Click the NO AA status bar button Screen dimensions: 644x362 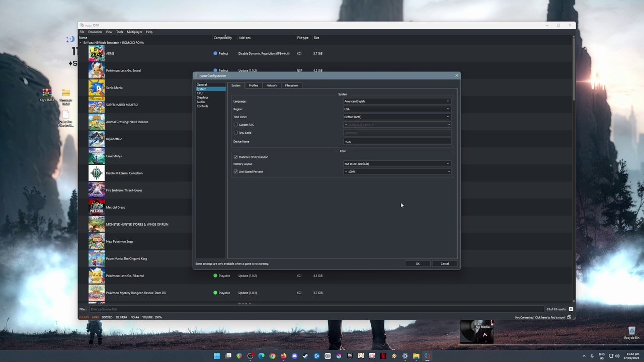[135, 317]
